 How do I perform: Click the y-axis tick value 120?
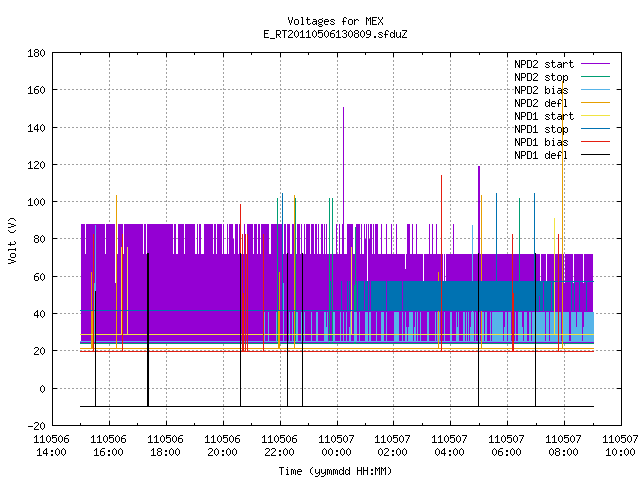[x=36, y=165]
